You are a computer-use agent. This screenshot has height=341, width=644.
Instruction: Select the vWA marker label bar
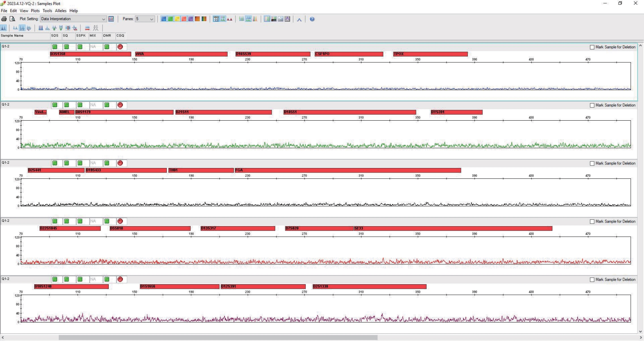click(x=182, y=54)
